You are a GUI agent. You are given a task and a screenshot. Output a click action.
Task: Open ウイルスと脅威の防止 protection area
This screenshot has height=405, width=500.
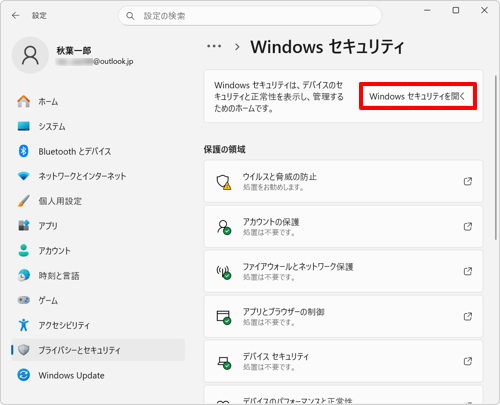coord(343,181)
